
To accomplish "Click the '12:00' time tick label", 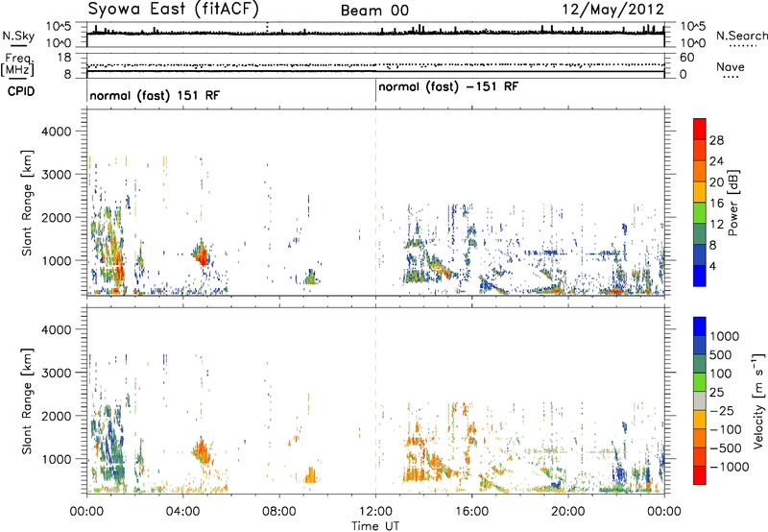I will pos(375,512).
